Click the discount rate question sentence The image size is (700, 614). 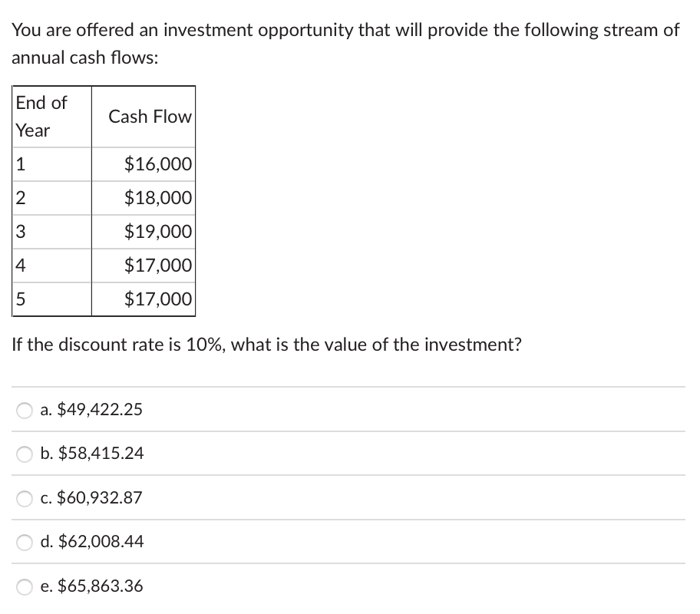[x=267, y=345]
